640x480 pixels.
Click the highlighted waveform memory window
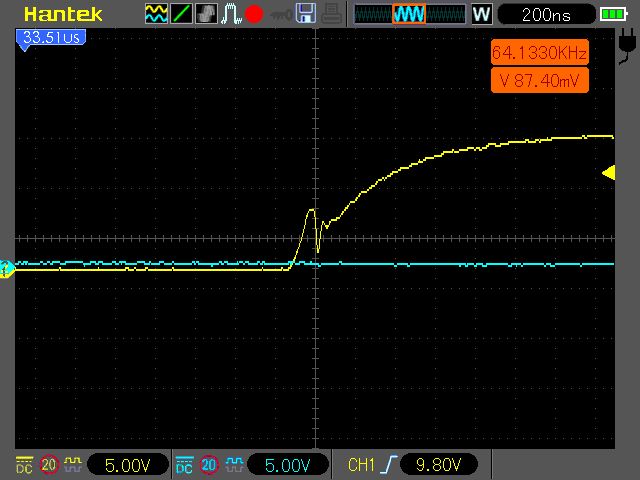click(x=409, y=14)
